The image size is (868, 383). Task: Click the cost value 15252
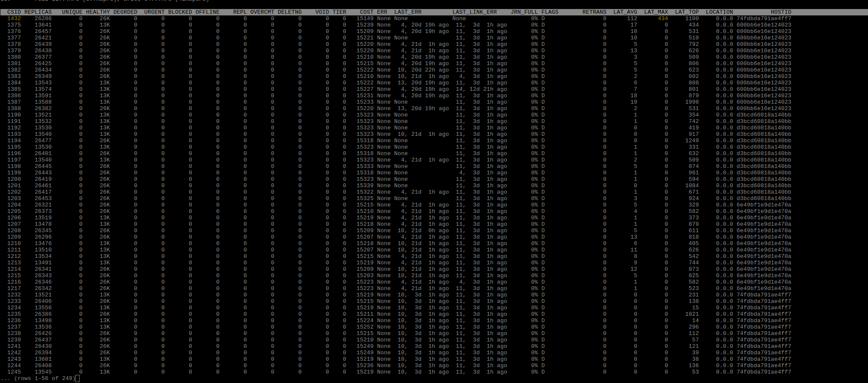(365, 327)
